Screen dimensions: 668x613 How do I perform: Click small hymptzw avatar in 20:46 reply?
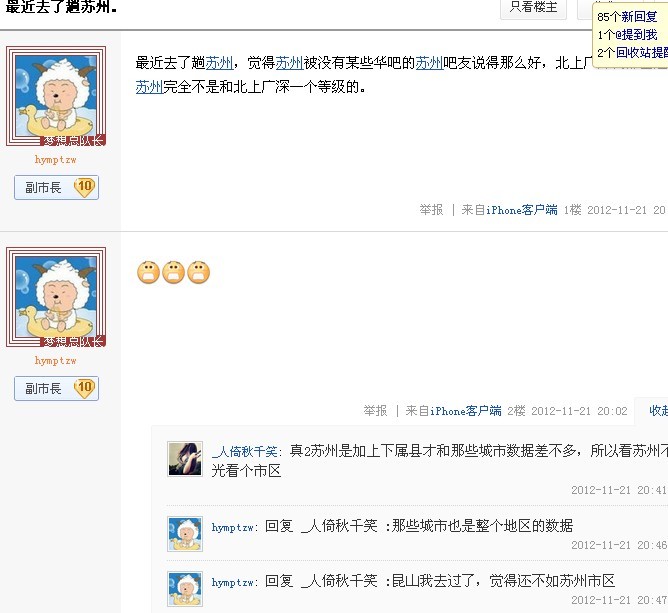(185, 534)
